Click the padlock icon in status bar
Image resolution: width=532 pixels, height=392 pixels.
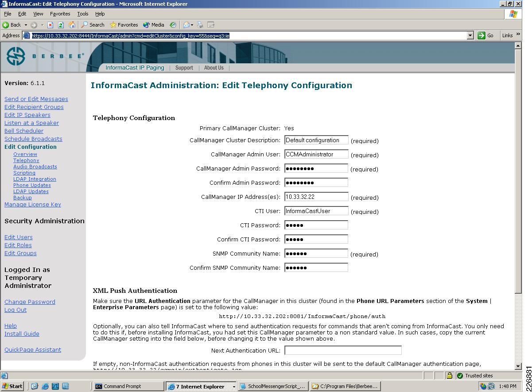449,376
